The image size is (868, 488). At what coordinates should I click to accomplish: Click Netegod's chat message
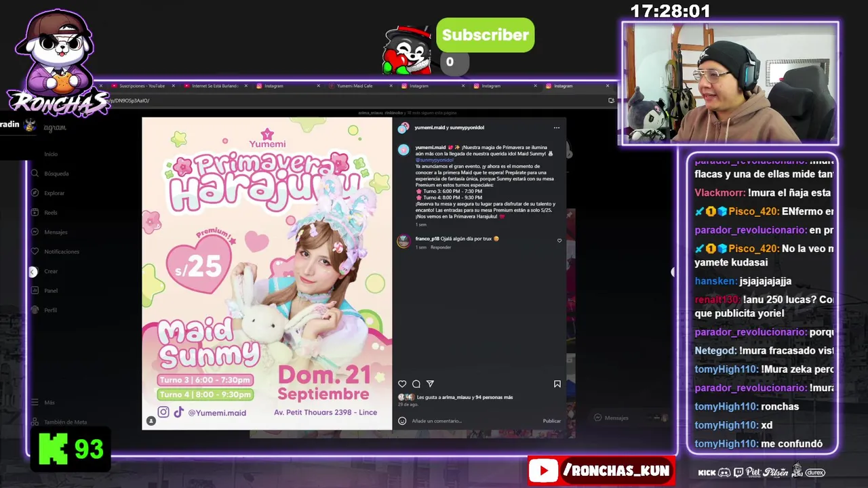pos(764,350)
